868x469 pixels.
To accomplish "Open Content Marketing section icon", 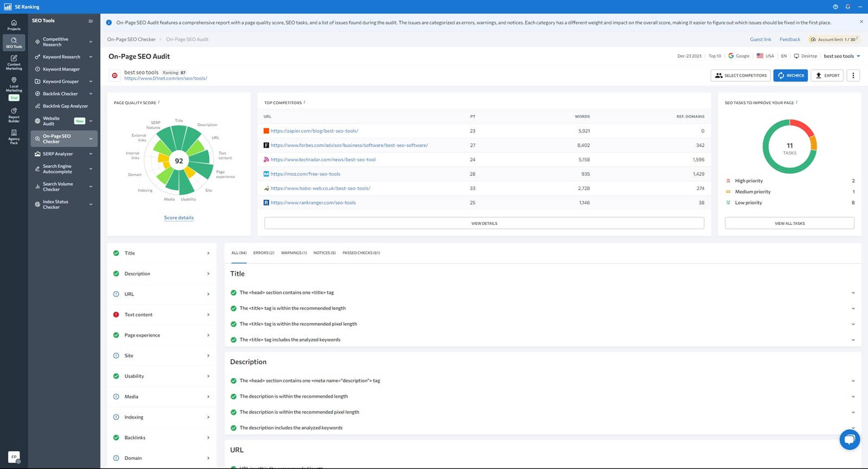I will (x=14, y=62).
